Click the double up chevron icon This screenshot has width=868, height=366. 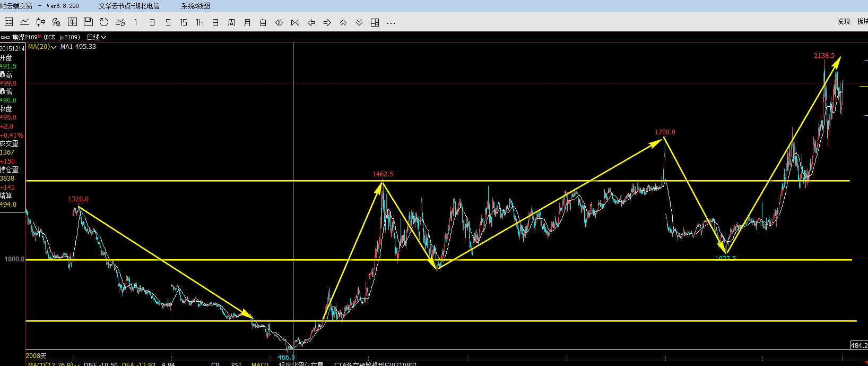point(343,22)
